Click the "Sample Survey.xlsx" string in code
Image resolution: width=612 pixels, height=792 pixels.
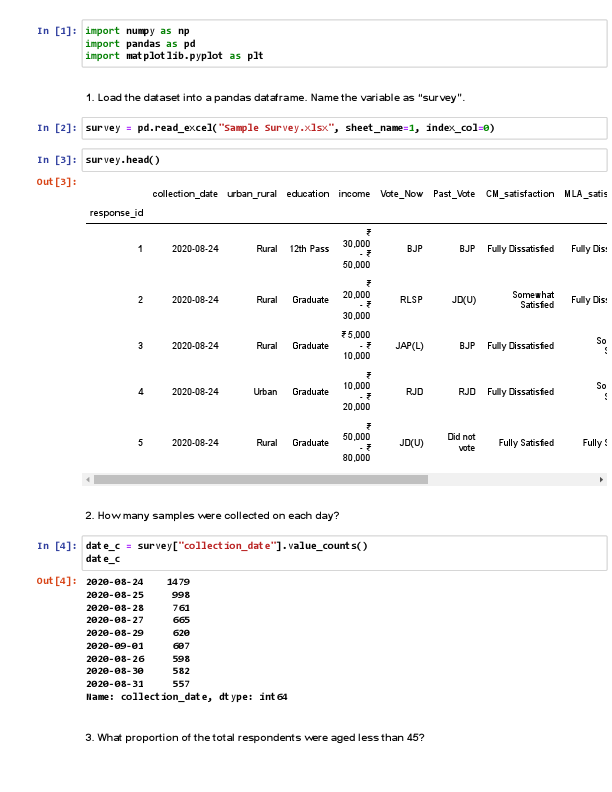click(277, 128)
